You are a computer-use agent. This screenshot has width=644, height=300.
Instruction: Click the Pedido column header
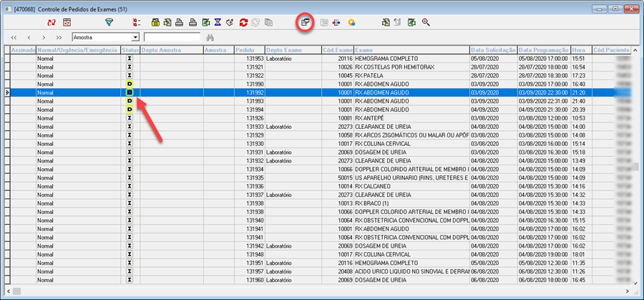point(249,50)
